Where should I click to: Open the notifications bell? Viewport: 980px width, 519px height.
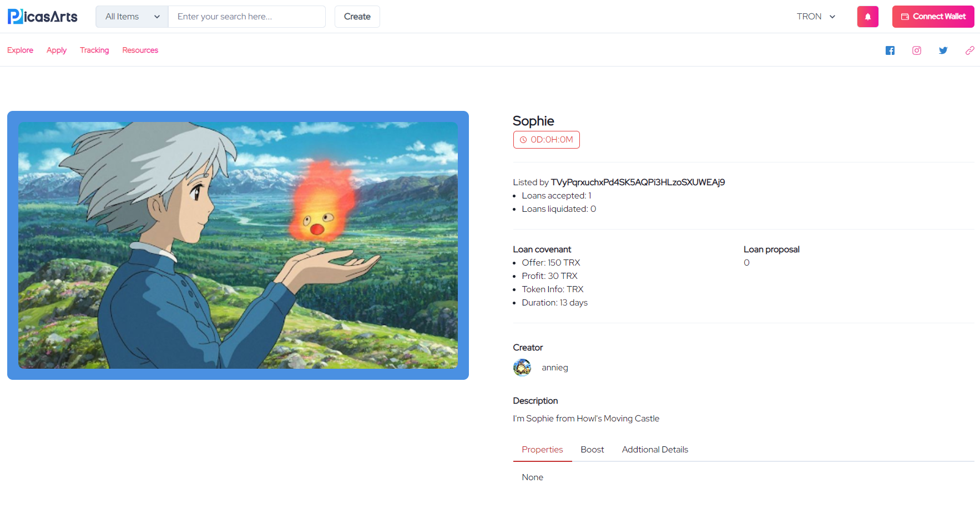pyautogui.click(x=867, y=17)
